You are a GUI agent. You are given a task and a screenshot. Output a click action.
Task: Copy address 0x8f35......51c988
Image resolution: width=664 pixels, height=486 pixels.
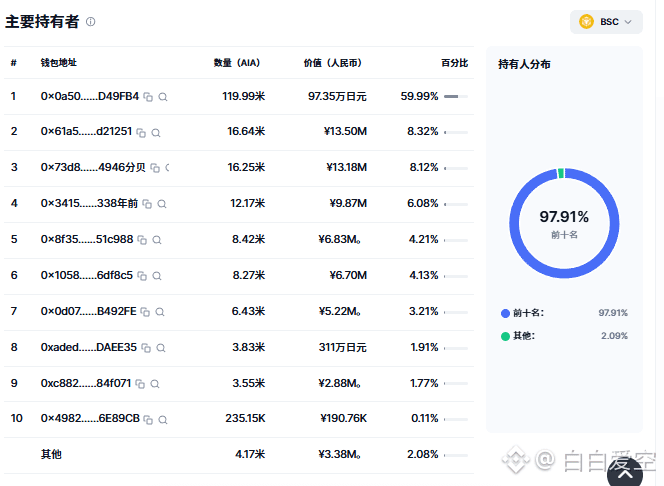point(142,240)
